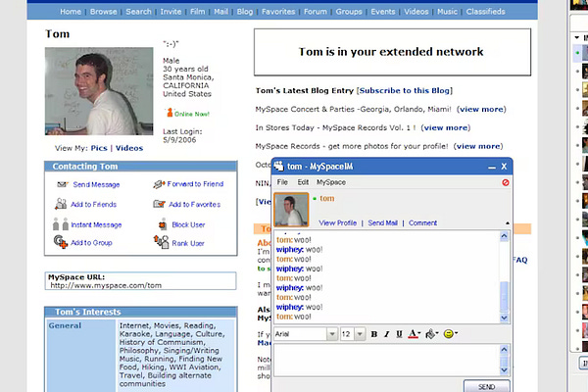This screenshot has height=392, width=588.
Task: Click the Add to Group icon
Action: [x=61, y=242]
